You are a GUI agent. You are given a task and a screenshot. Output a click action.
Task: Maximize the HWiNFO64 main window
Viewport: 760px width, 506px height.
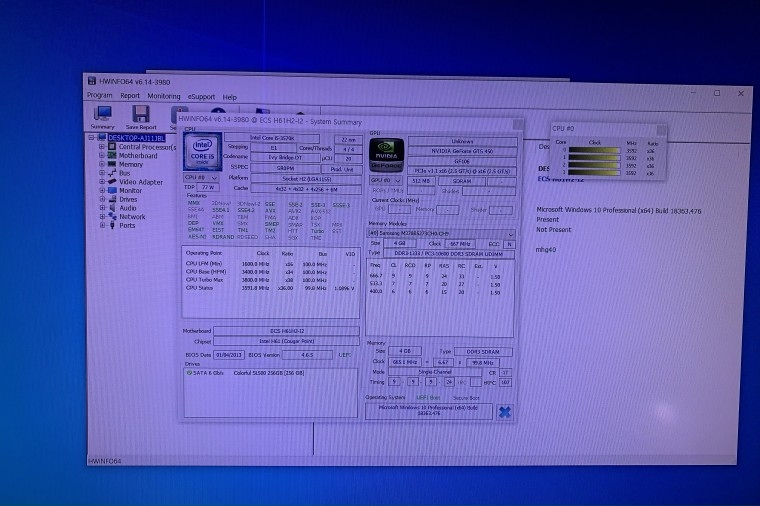point(717,93)
